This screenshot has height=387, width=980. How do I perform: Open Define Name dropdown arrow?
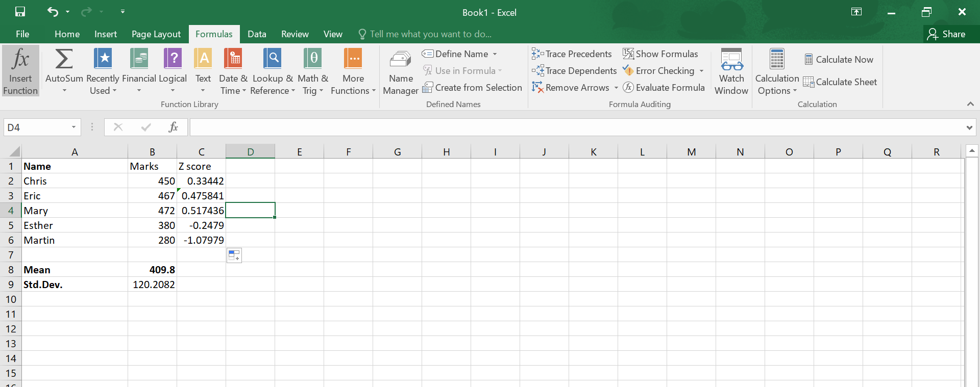click(x=495, y=54)
